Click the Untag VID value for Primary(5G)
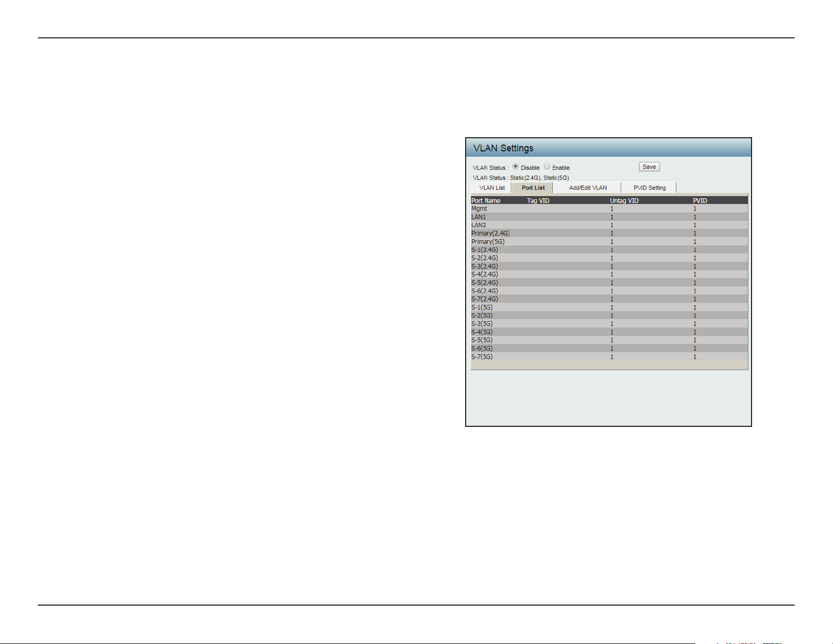Viewport: 833px width, 644px height. (612, 242)
